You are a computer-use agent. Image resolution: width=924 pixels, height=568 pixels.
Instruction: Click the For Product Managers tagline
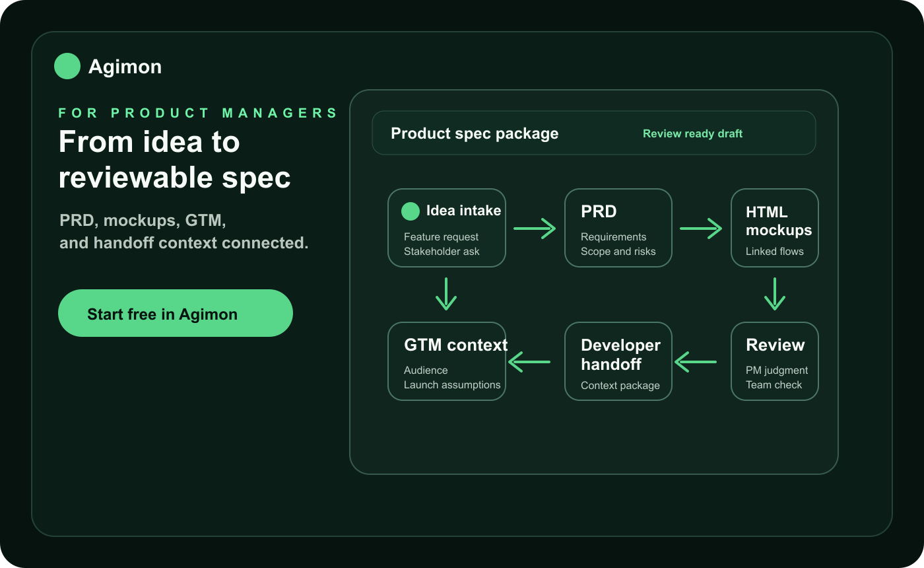point(198,113)
